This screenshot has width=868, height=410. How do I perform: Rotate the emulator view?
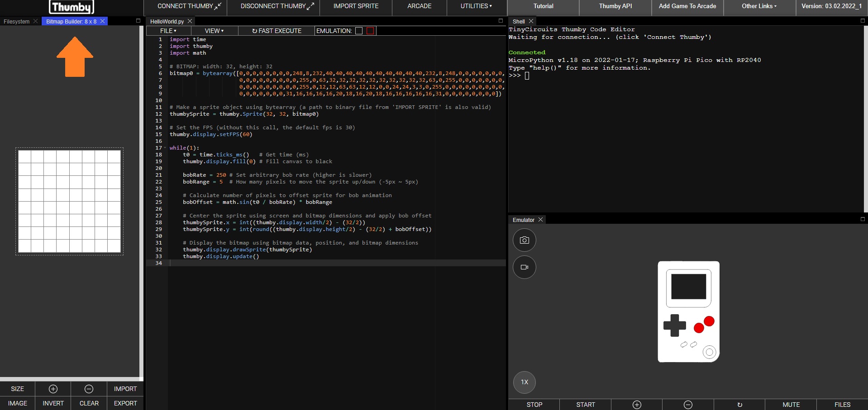(x=739, y=405)
